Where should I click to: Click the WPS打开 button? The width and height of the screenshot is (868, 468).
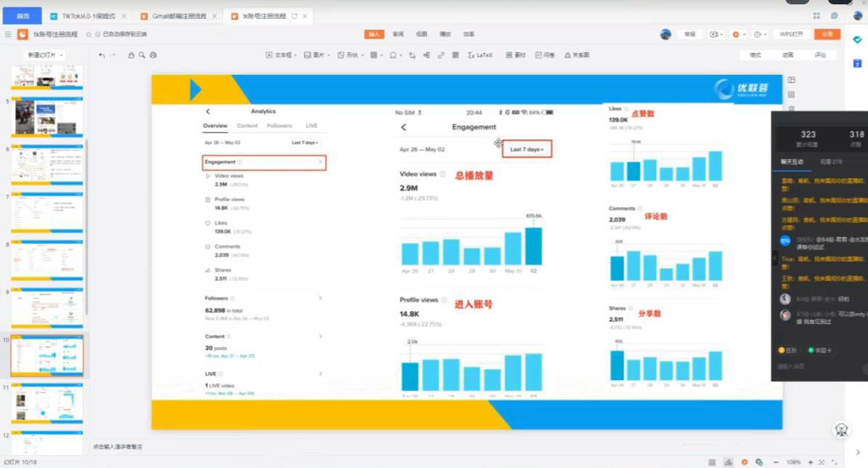click(792, 34)
